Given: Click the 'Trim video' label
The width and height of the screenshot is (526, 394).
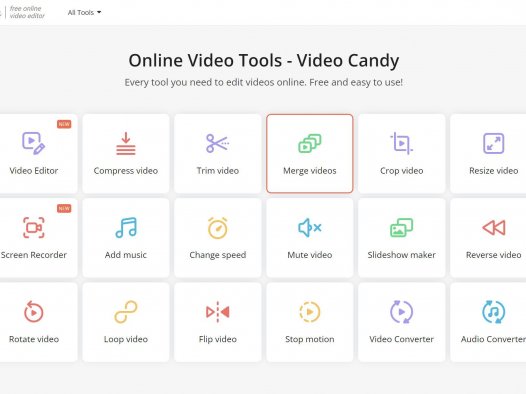Looking at the screenshot, I should pyautogui.click(x=217, y=171).
